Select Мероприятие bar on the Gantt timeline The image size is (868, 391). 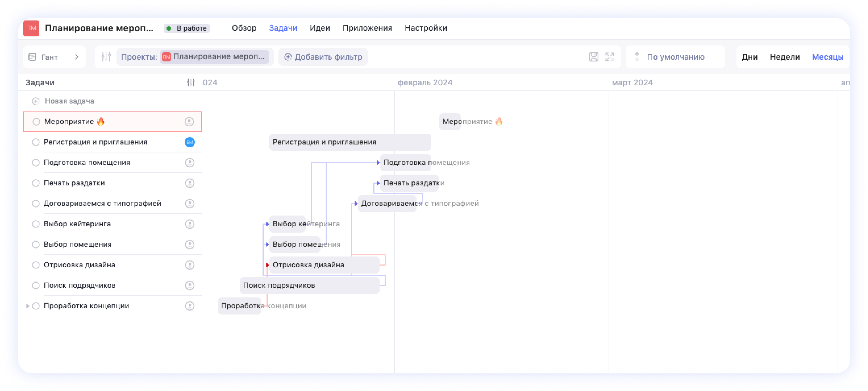(450, 121)
